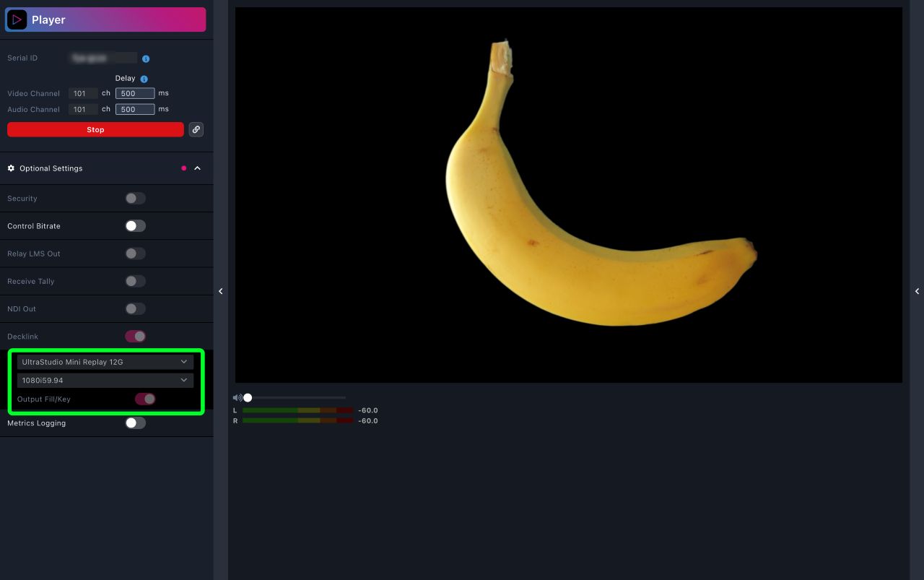The image size is (924, 580).
Task: Click the "Metrics Logging" label
Action: click(37, 423)
